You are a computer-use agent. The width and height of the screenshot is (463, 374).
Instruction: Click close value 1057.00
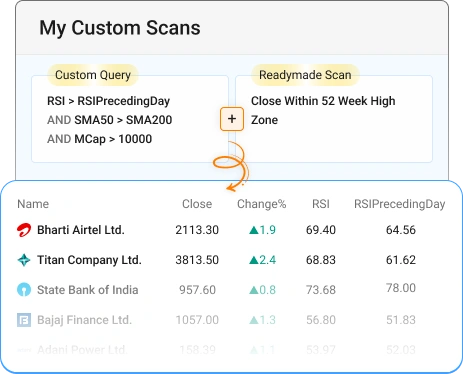pyautogui.click(x=197, y=320)
